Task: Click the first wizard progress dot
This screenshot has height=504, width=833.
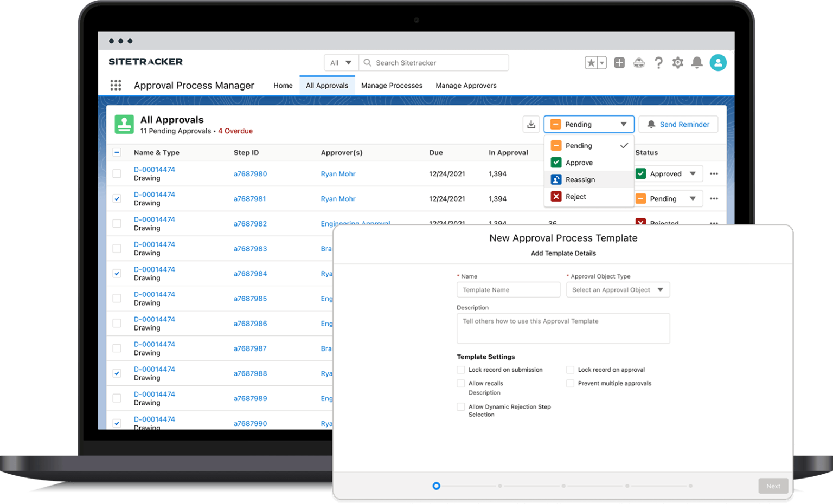Action: 436,486
